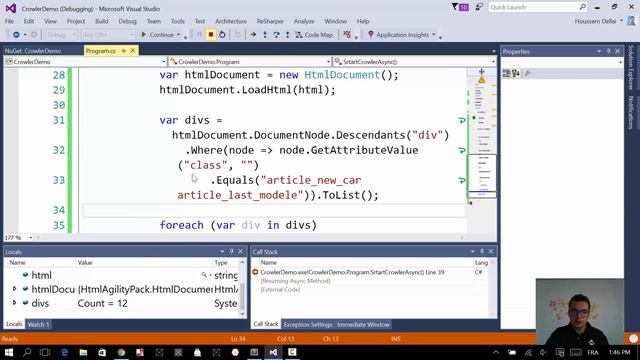This screenshot has width=640, height=360.
Task: Click the Navigate Backward circle arrow
Action: pos(16,35)
